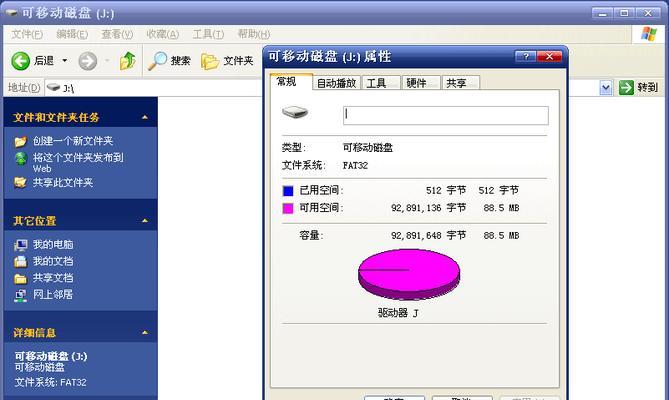This screenshot has width=669, height=400.
Task: Click the Folders (文件夹) toolbar button
Action: 227,61
